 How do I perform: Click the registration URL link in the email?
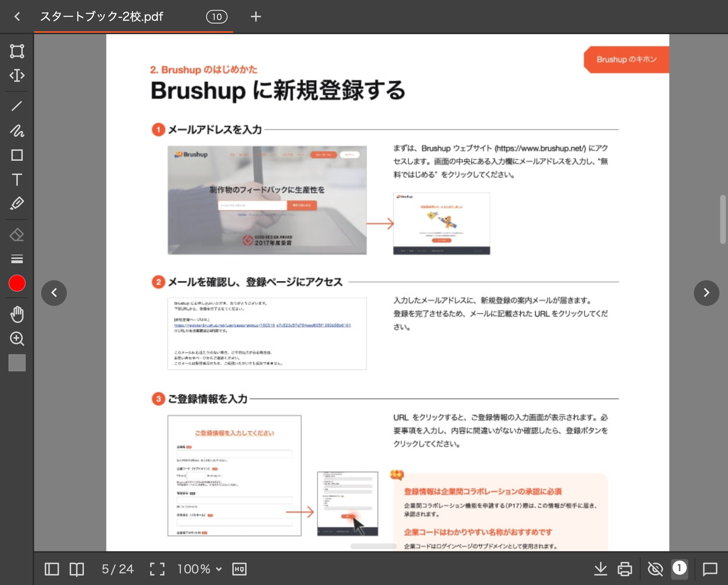point(262,325)
